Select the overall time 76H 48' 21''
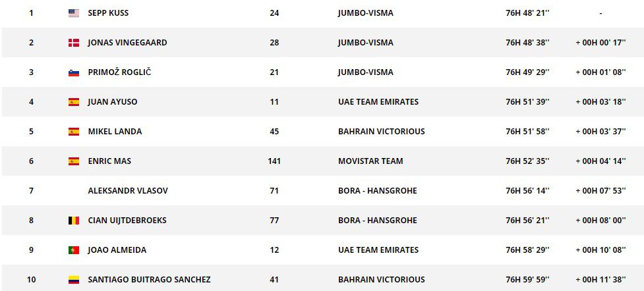Viewport: 644px width, 291px height. point(527,13)
